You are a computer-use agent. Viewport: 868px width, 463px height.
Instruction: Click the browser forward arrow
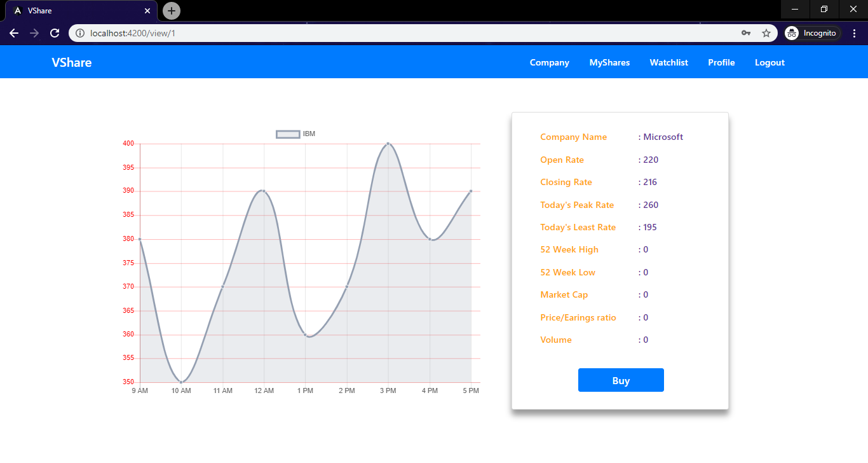click(x=34, y=33)
